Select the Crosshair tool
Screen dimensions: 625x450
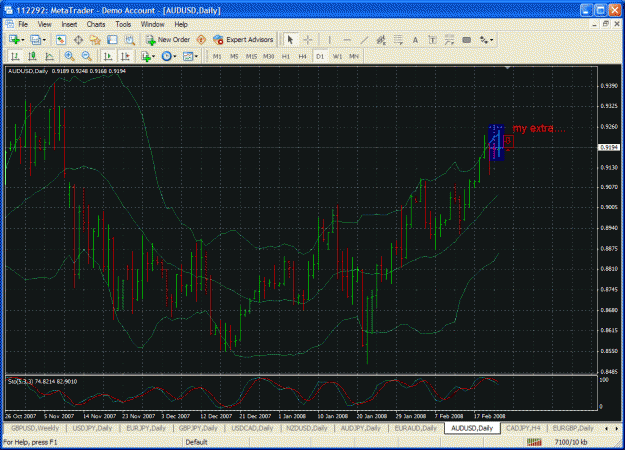pos(308,39)
